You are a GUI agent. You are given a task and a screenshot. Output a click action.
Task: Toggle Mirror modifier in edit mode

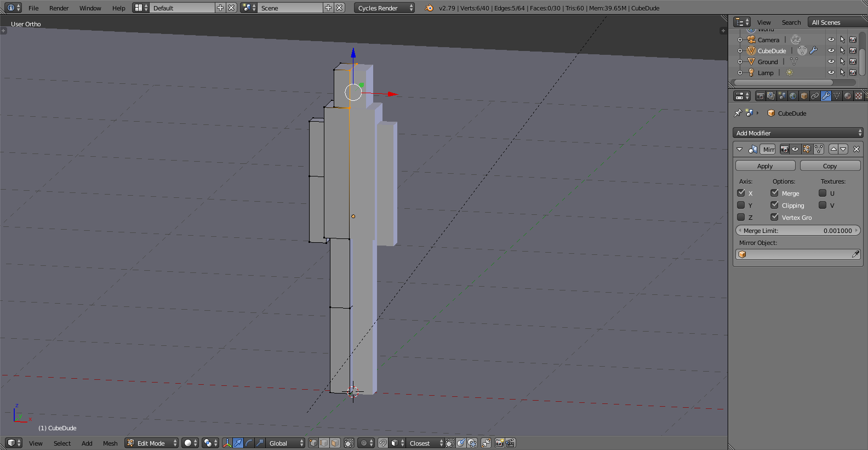[x=807, y=149]
